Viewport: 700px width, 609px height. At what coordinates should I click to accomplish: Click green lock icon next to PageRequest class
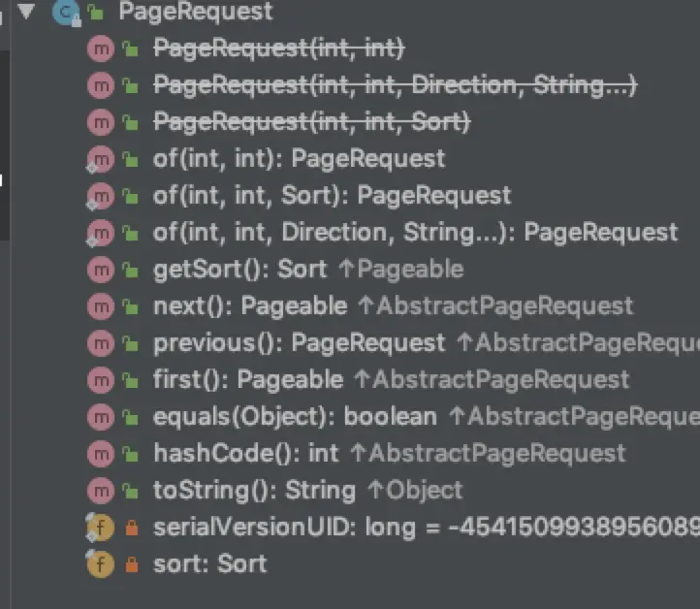[96, 12]
